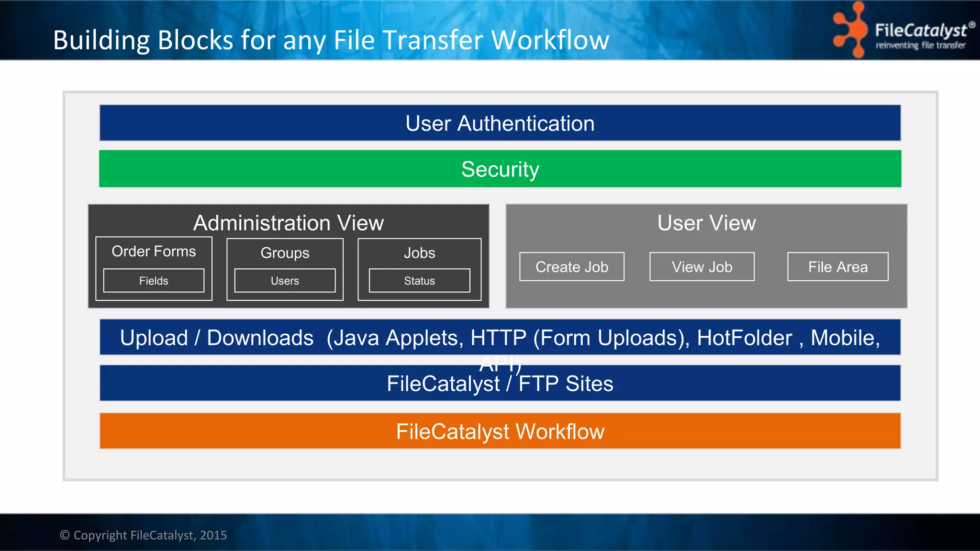The height and width of the screenshot is (551, 980).
Task: Click the green Security block
Action: (x=500, y=169)
